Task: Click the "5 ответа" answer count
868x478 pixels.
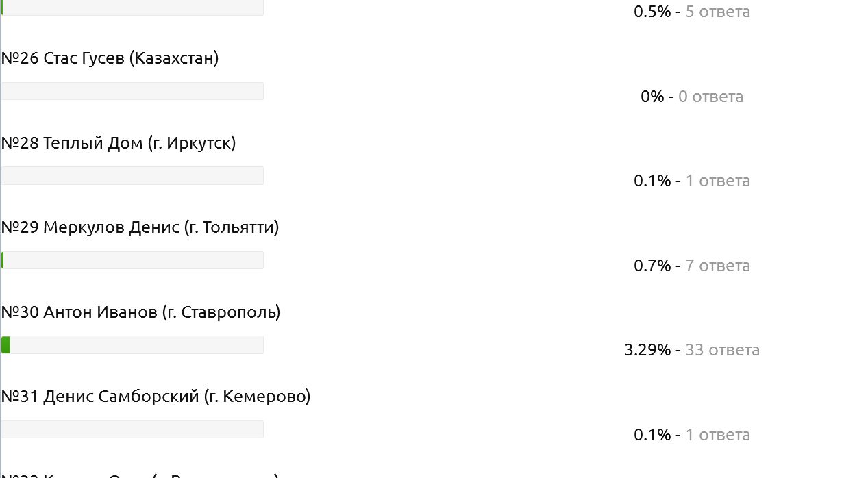Action: point(717,12)
